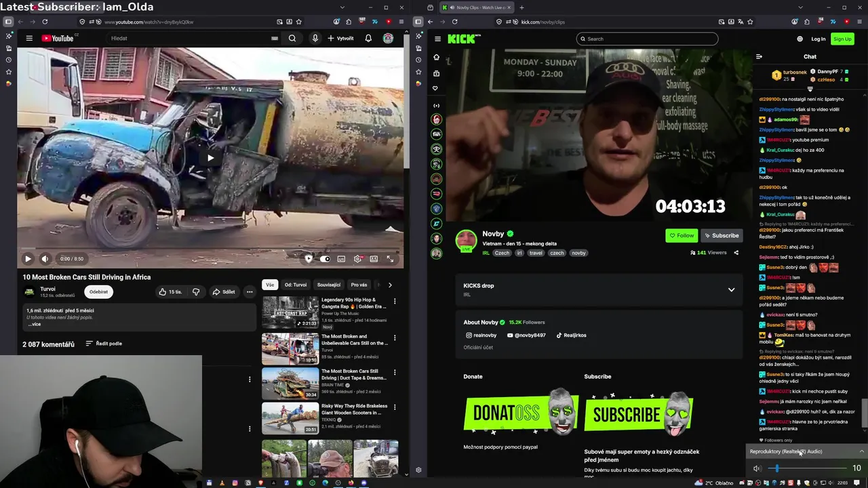The height and width of the screenshot is (488, 868).
Task: Subscribe to Novby on Kick
Action: pyautogui.click(x=722, y=236)
